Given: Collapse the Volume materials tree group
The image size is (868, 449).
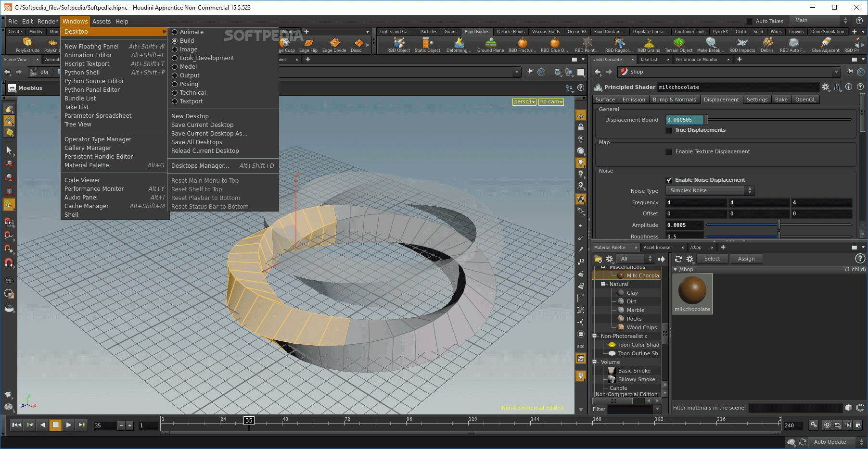Looking at the screenshot, I should point(595,362).
